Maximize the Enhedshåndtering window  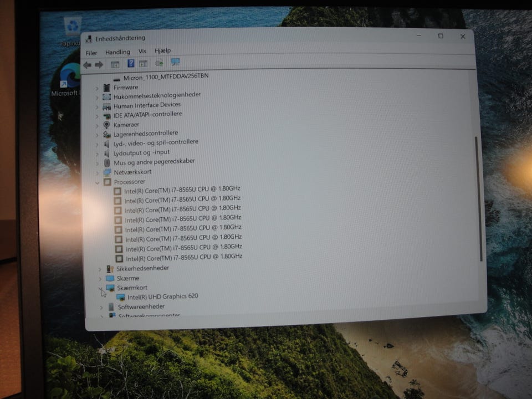(x=441, y=36)
